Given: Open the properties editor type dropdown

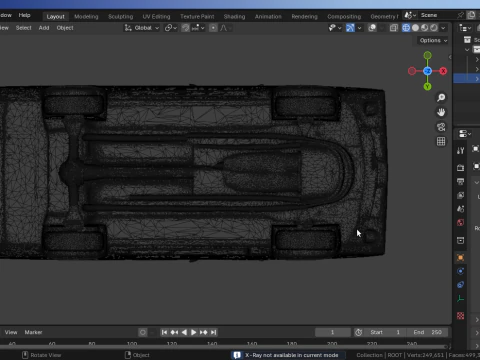Looking at the screenshot, I should pos(465,134).
